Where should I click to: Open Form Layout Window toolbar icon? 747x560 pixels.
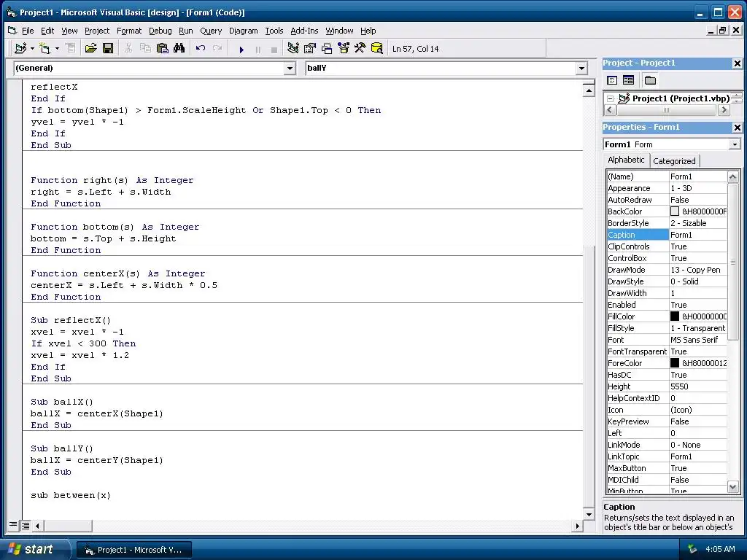327,49
